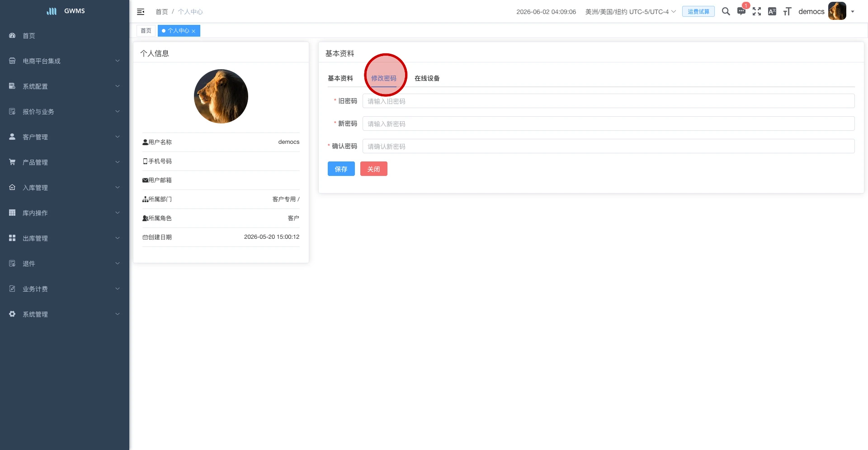Expand the 出库管理 menu chevron
Image resolution: width=868 pixels, height=450 pixels.
tap(118, 238)
